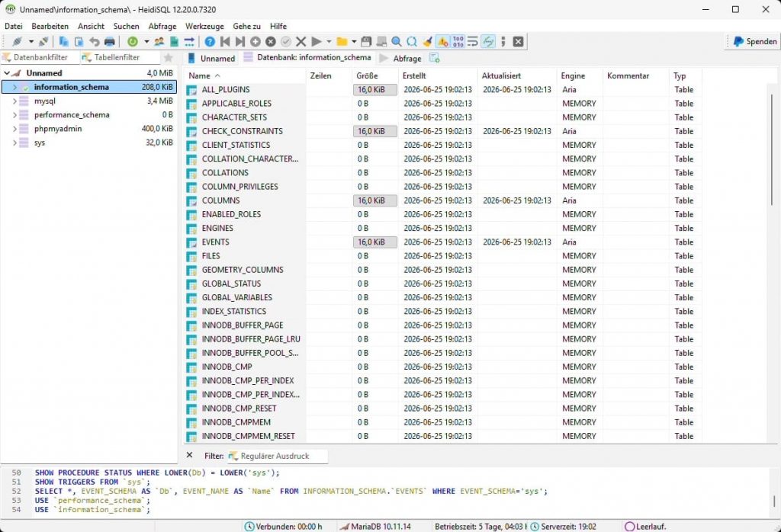Screen dimensions: 781x532
Task: Click the semicolon delimiter icon
Action: (503, 42)
